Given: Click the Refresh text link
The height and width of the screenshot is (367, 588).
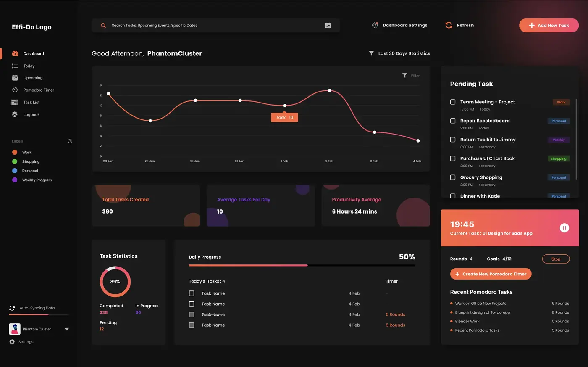Looking at the screenshot, I should point(465,25).
